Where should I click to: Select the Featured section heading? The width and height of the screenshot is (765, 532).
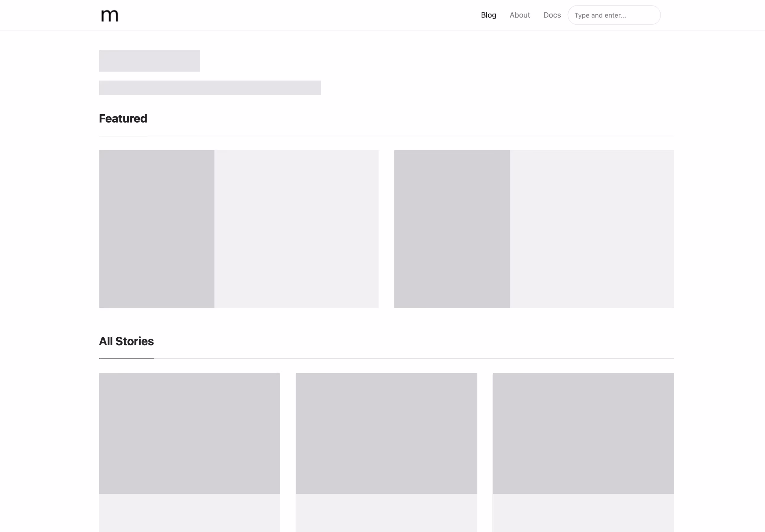(123, 118)
